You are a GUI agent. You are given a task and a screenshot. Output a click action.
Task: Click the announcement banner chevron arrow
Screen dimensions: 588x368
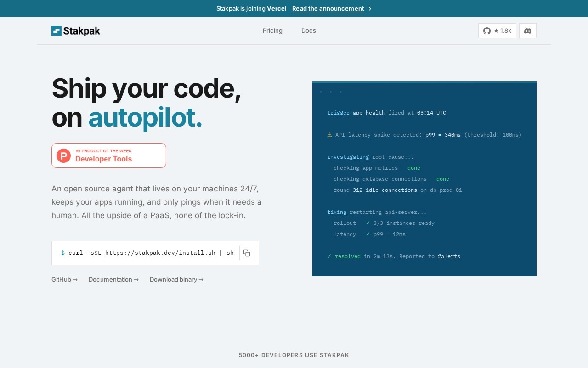pyautogui.click(x=370, y=9)
